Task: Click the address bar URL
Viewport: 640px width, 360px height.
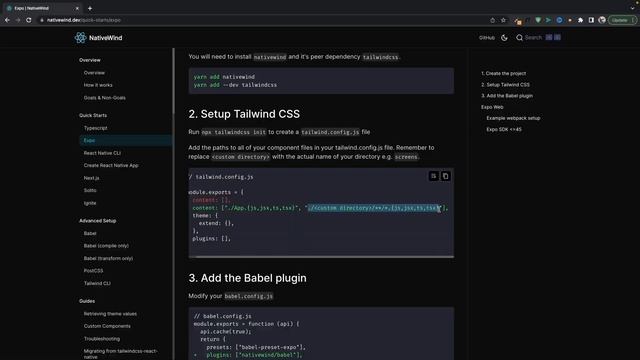Action: (84, 20)
